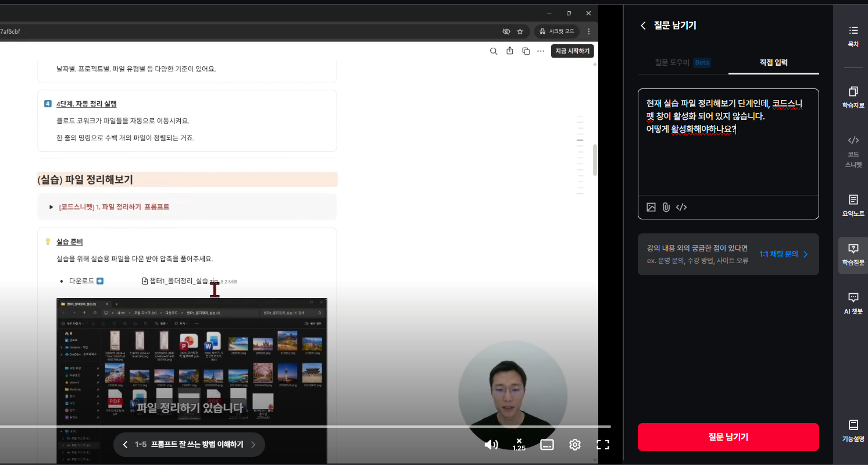Attach a file with the paperclip icon

pos(666,207)
